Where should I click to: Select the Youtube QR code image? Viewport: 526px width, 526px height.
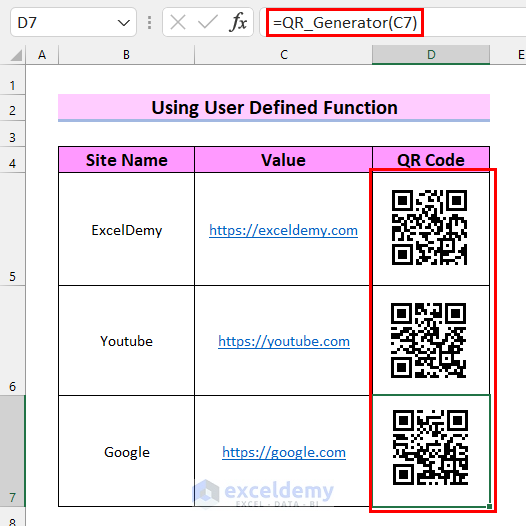point(428,340)
